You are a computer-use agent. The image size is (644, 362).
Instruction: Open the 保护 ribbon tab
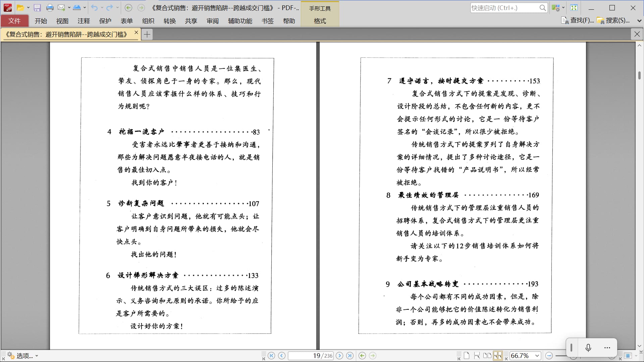pos(105,21)
